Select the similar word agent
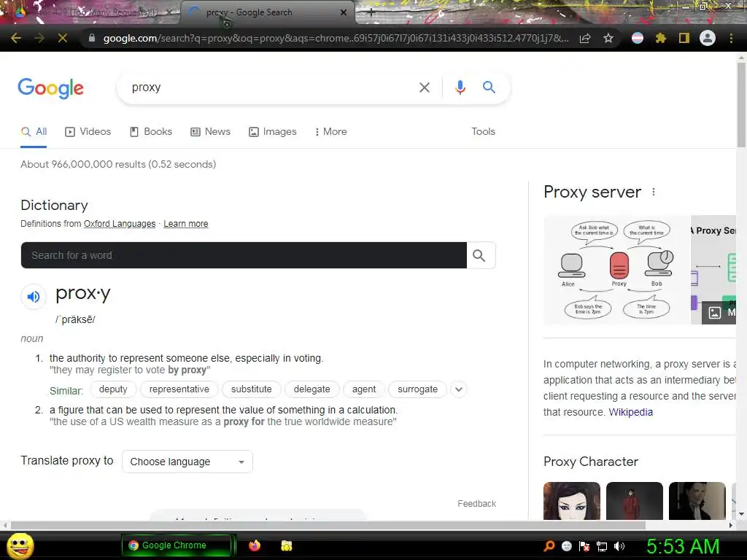Image resolution: width=747 pixels, height=560 pixels. (364, 389)
